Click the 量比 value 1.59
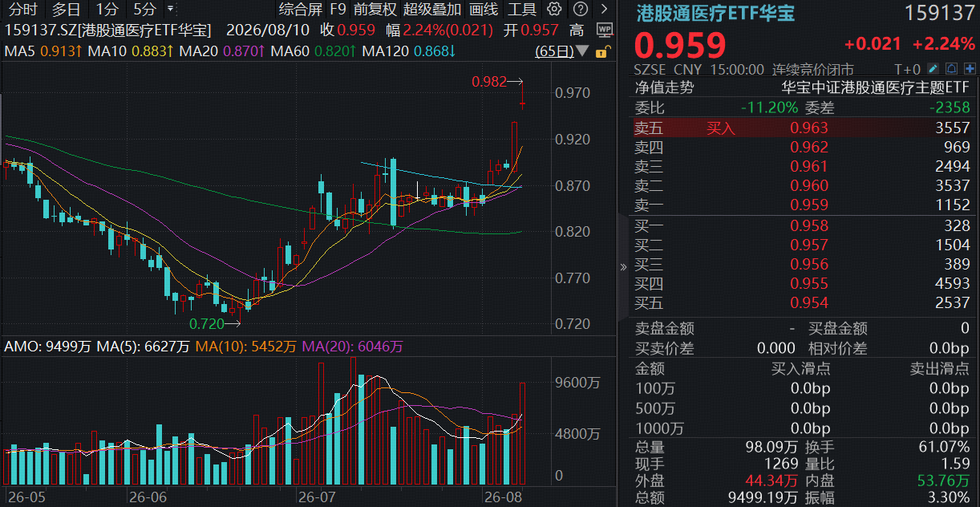This screenshot has width=980, height=507. [955, 464]
